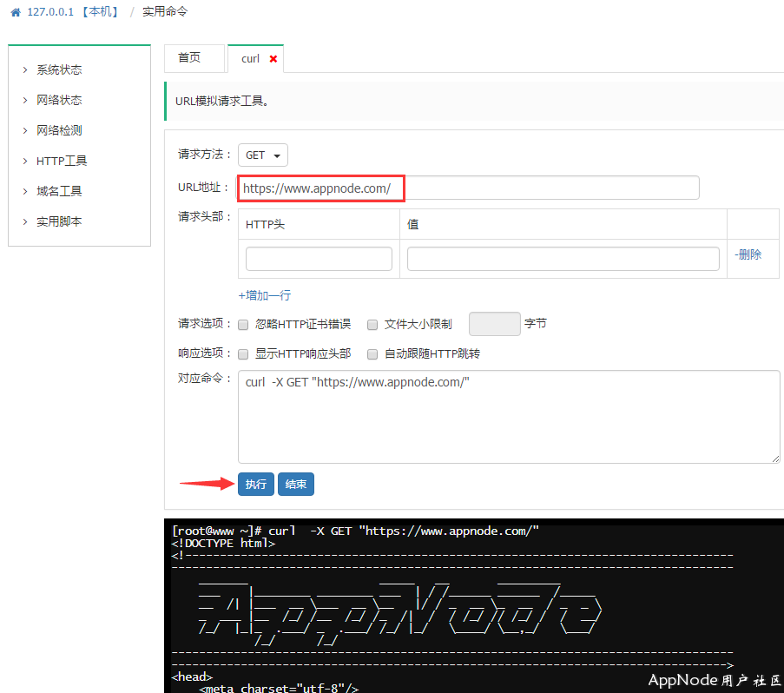Click the 值 column header

413,225
